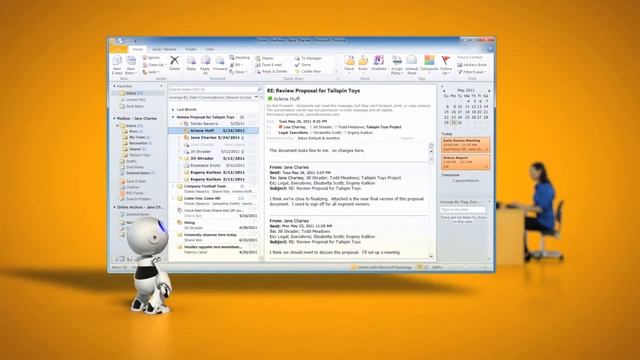Select the Arlene Huff 5/24/2011 message
640x360 pixels.
point(213,131)
